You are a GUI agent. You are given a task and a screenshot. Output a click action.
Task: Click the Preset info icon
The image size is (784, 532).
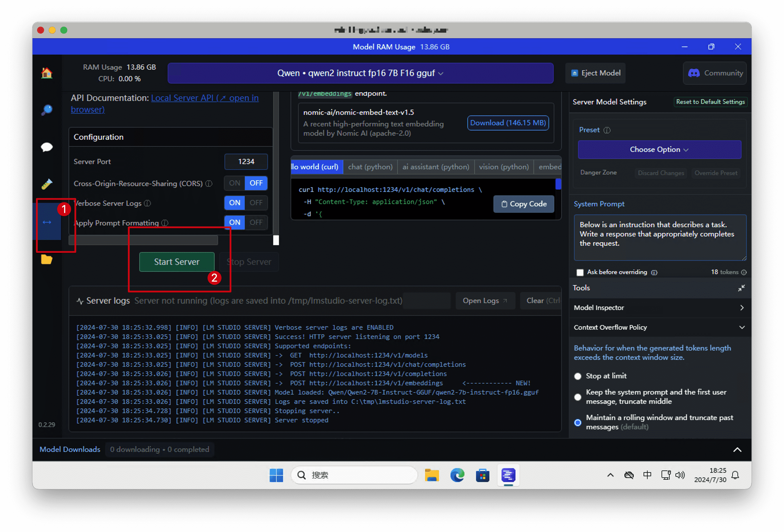click(x=607, y=130)
